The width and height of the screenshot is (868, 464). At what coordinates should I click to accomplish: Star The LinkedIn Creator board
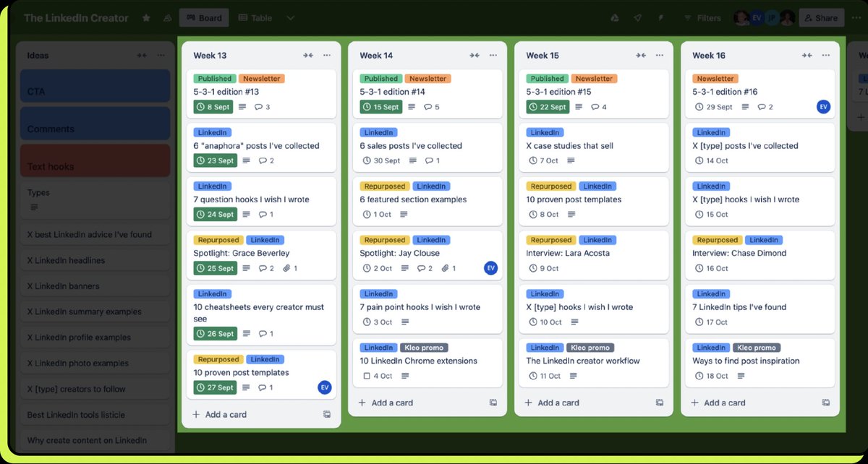[146, 18]
